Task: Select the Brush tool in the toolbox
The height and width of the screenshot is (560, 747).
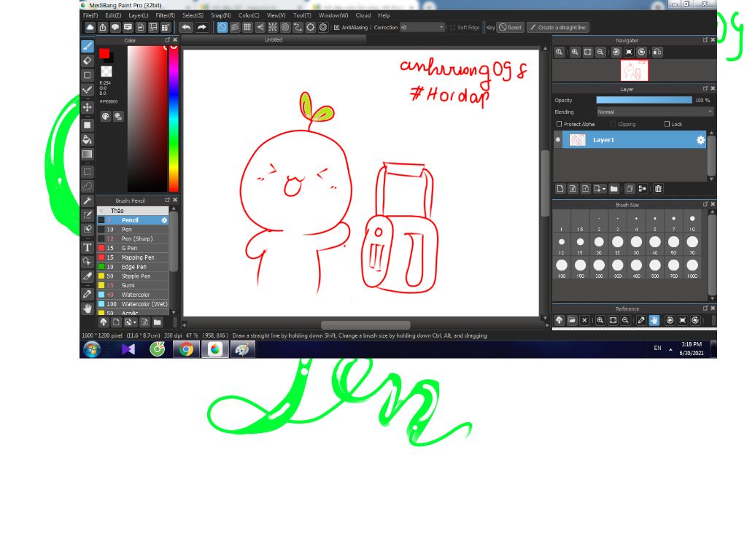Action: pyautogui.click(x=88, y=46)
